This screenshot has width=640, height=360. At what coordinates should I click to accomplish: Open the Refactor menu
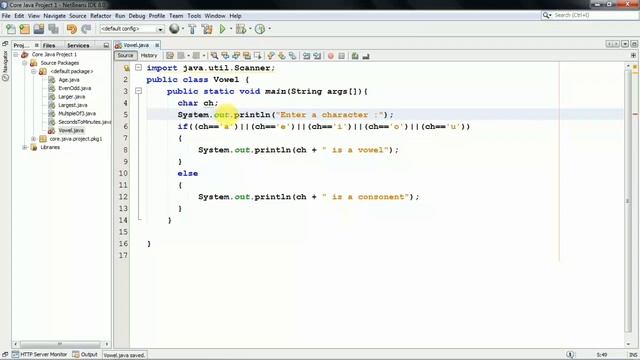[x=100, y=16]
